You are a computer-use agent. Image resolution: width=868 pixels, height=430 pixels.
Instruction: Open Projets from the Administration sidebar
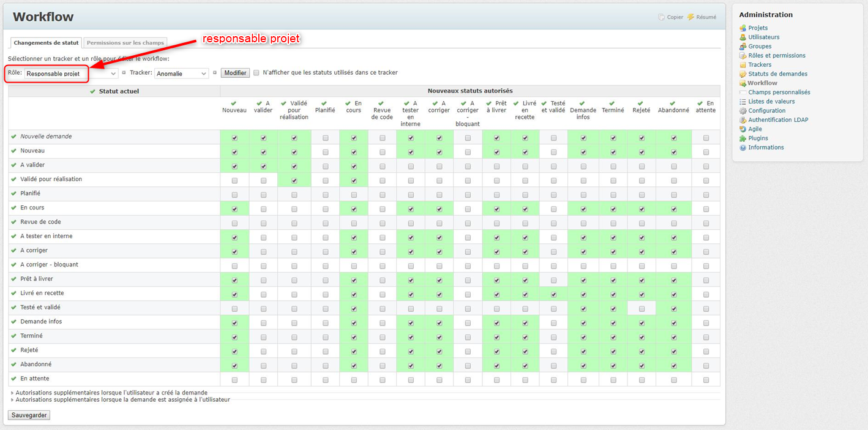pyautogui.click(x=757, y=28)
